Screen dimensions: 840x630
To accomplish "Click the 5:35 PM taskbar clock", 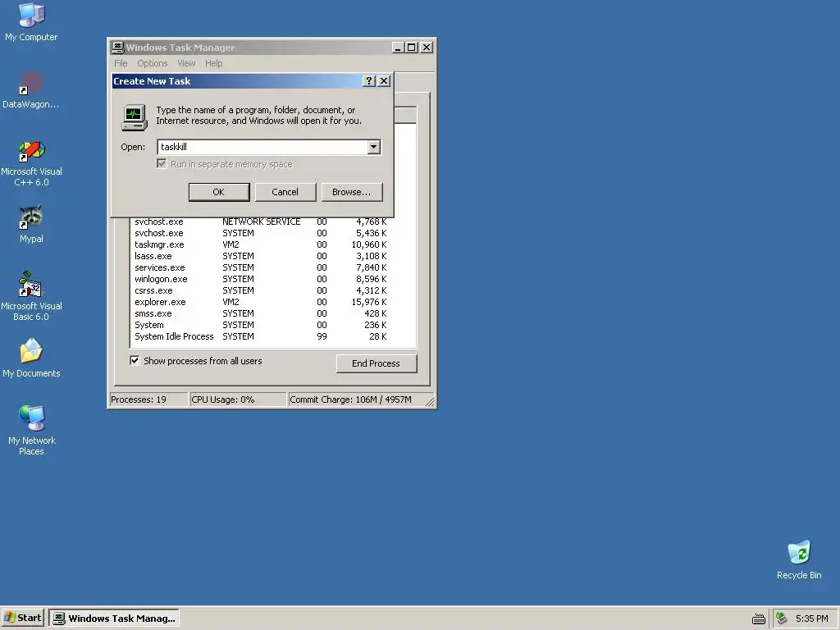I will click(811, 619).
